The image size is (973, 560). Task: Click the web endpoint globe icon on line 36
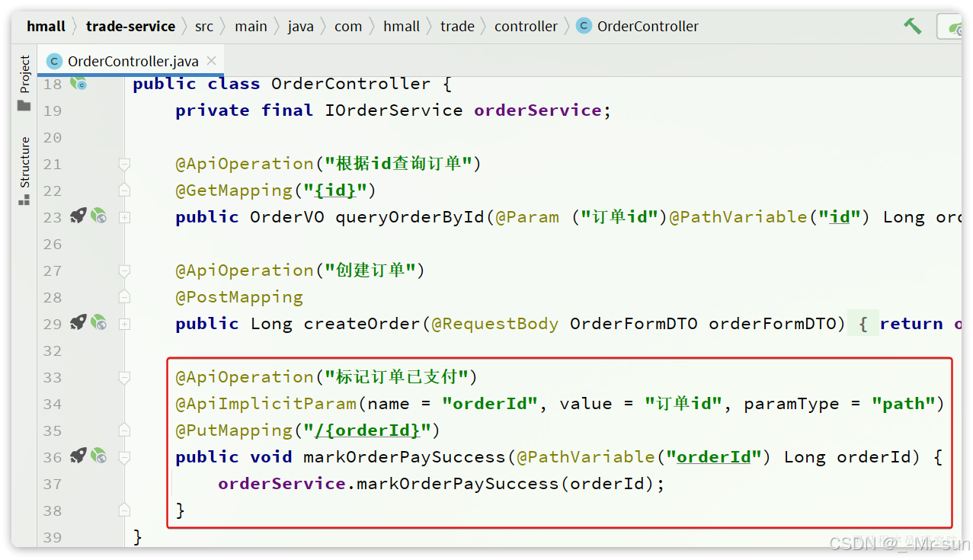point(98,456)
